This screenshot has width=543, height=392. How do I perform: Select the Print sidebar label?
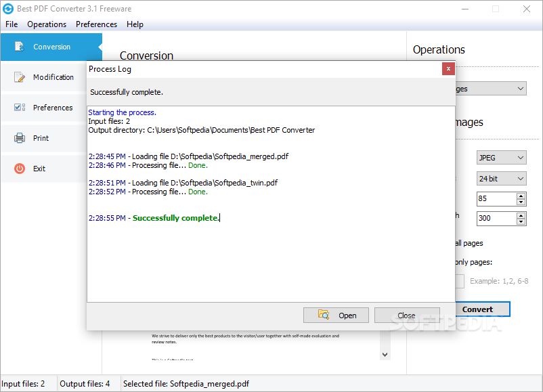[41, 138]
